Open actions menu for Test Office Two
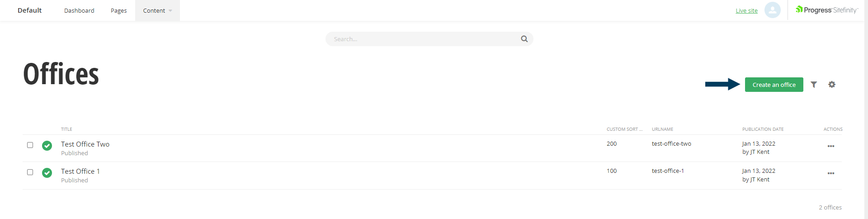Image resolution: width=868 pixels, height=219 pixels. [x=831, y=146]
